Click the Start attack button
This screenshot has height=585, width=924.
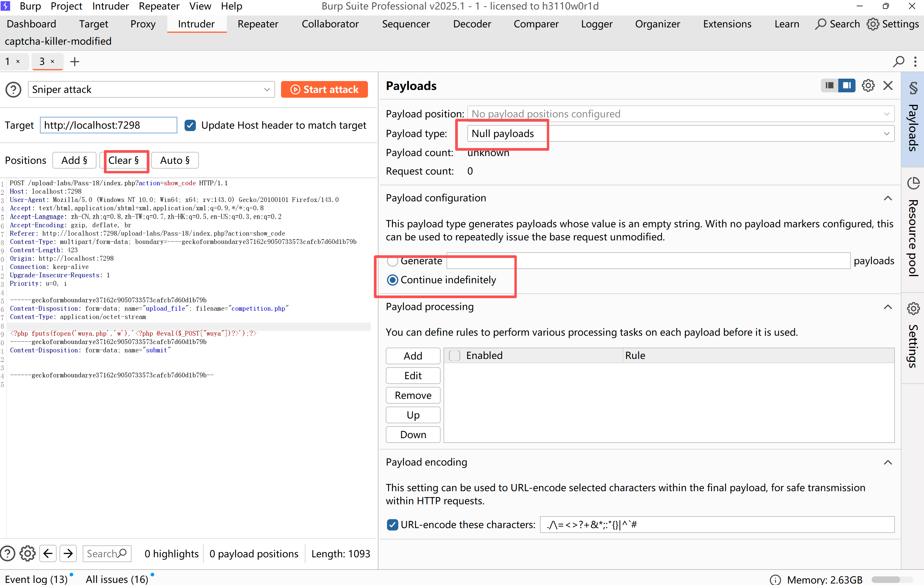[x=324, y=89]
